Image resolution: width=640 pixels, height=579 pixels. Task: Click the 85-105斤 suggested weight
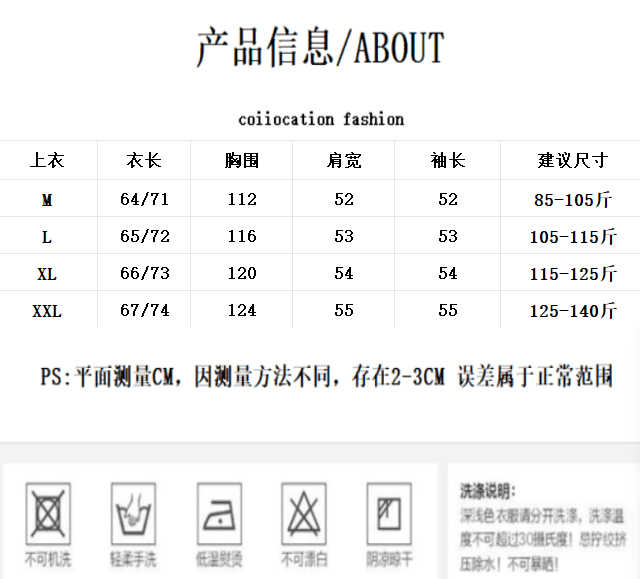(x=573, y=200)
